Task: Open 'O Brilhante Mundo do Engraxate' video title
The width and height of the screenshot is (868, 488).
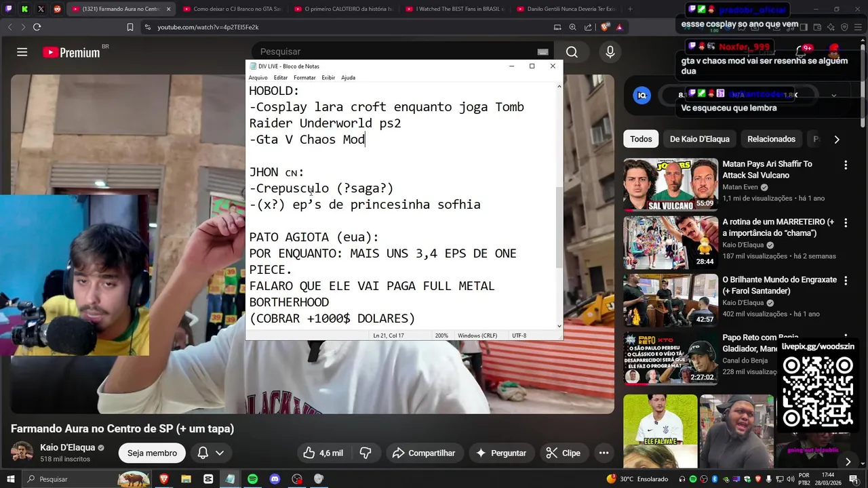Action: click(x=780, y=285)
